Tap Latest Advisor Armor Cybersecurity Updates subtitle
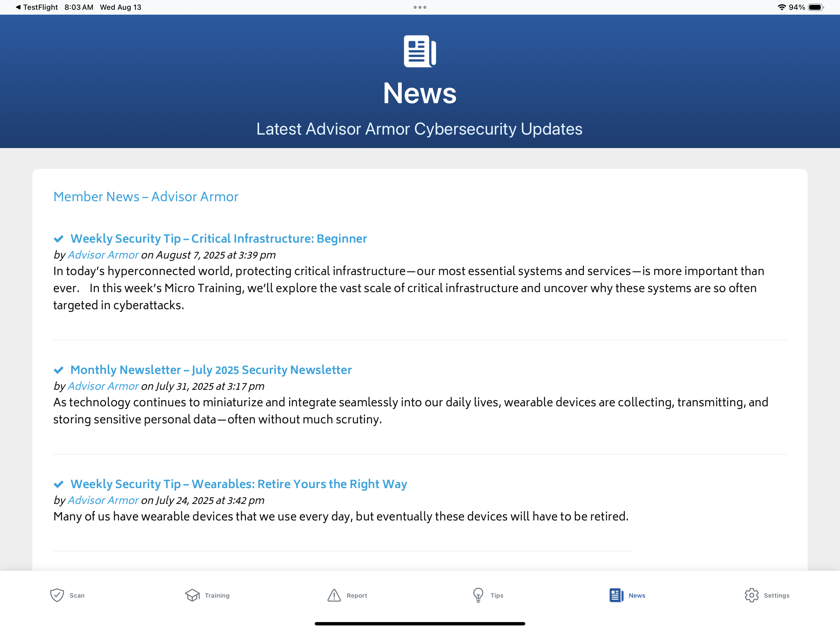840x630 pixels. (x=419, y=129)
